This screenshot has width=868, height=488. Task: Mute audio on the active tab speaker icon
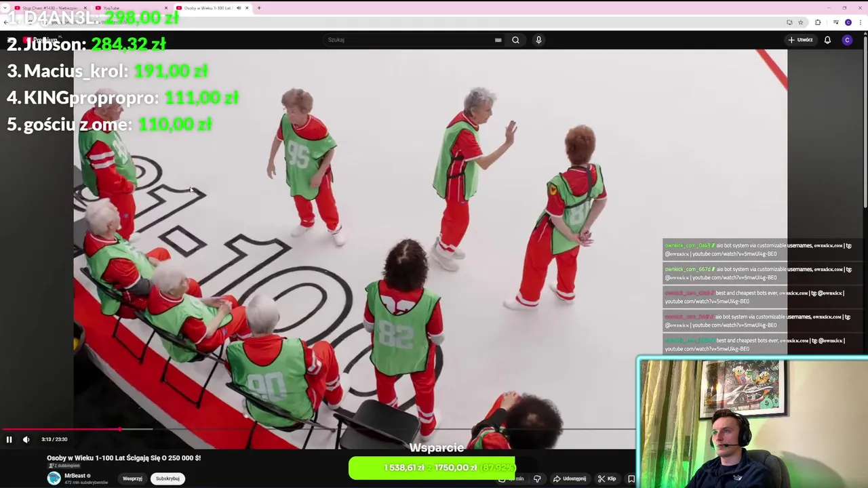[x=238, y=8]
